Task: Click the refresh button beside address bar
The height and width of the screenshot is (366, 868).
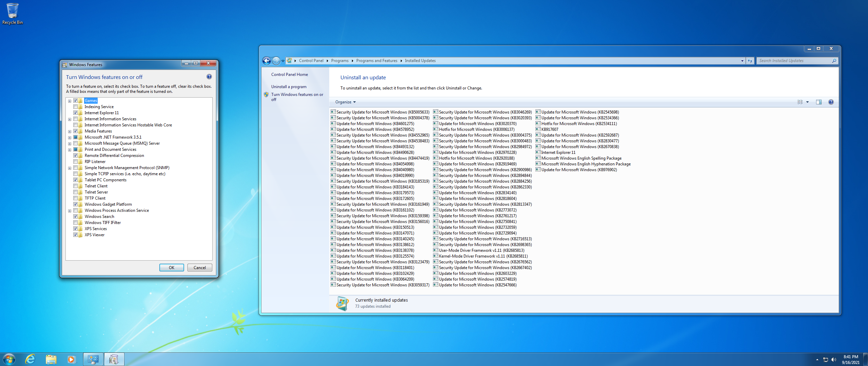Action: tap(750, 61)
